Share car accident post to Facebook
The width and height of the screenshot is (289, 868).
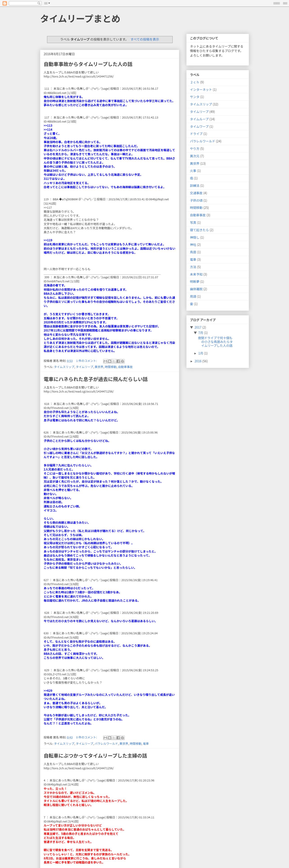pos(118,361)
